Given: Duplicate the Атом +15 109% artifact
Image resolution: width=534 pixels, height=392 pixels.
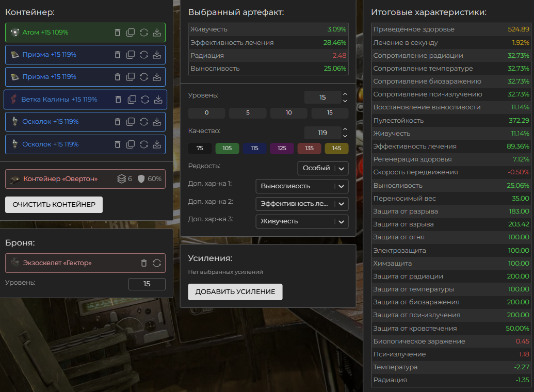Looking at the screenshot, I should pos(131,32).
